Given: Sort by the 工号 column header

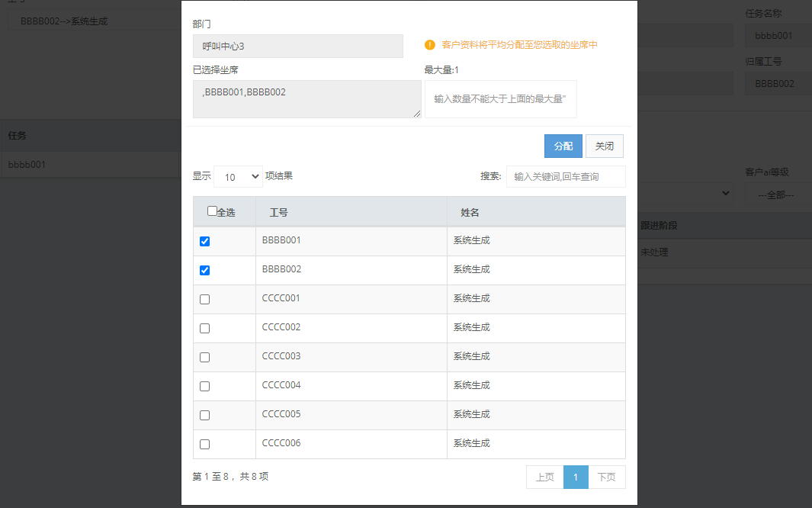Looking at the screenshot, I should [x=351, y=212].
